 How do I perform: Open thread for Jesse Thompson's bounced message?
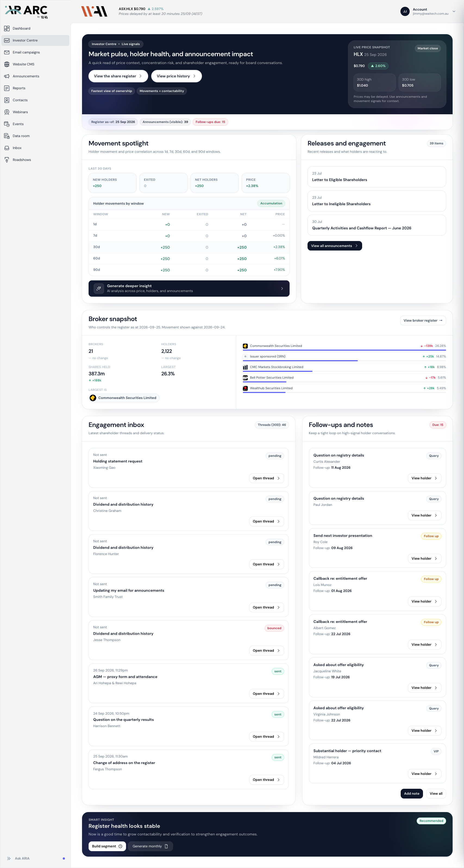(x=267, y=650)
